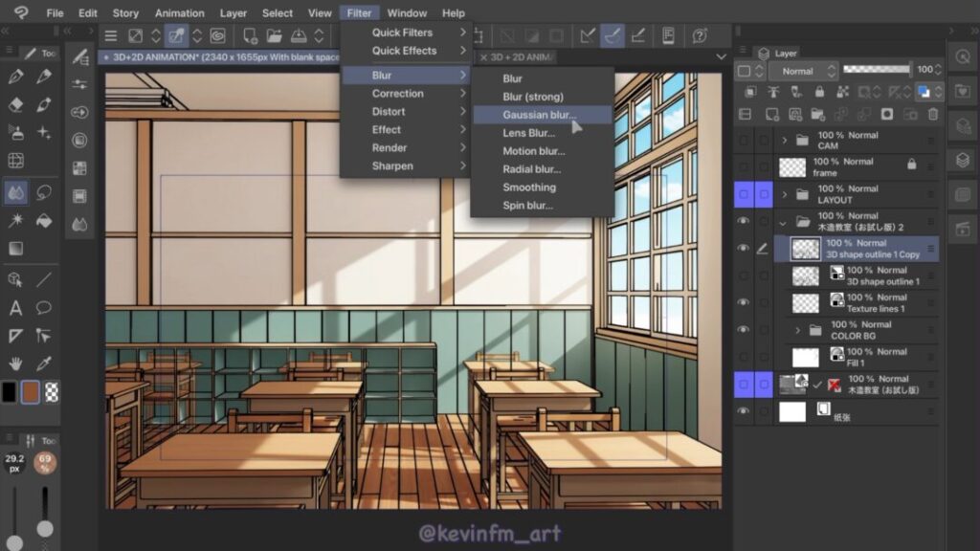Expand the CAM folder
Screen dimensions: 980x551
click(785, 140)
